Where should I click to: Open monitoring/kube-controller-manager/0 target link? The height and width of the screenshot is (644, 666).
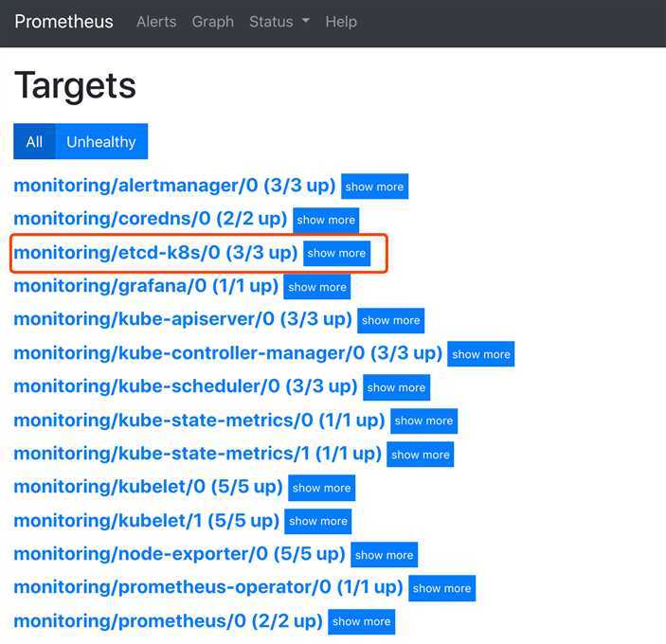pyautogui.click(x=228, y=352)
